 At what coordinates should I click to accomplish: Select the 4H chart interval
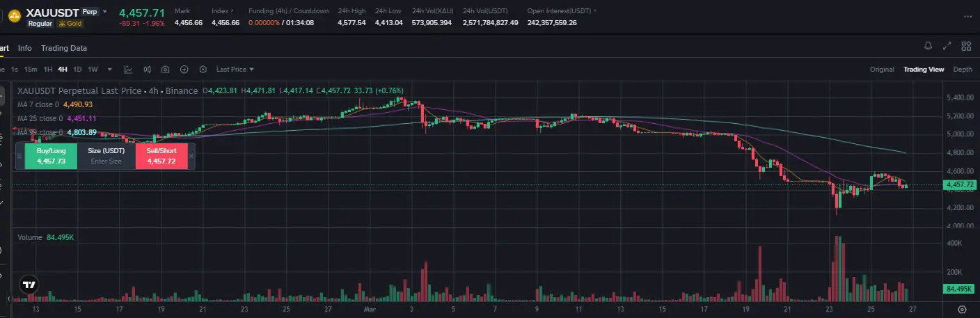point(63,70)
